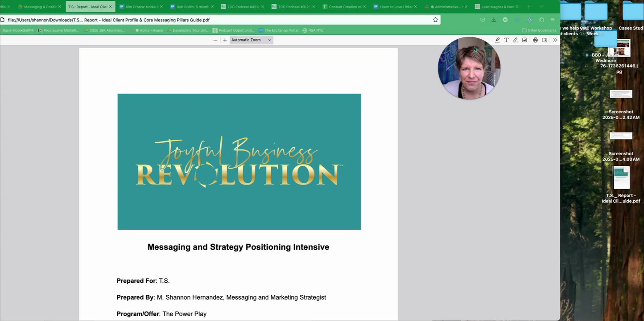Viewport: 644px width, 321px height.
Task: Bookmark this page with star icon
Action: 435,20
